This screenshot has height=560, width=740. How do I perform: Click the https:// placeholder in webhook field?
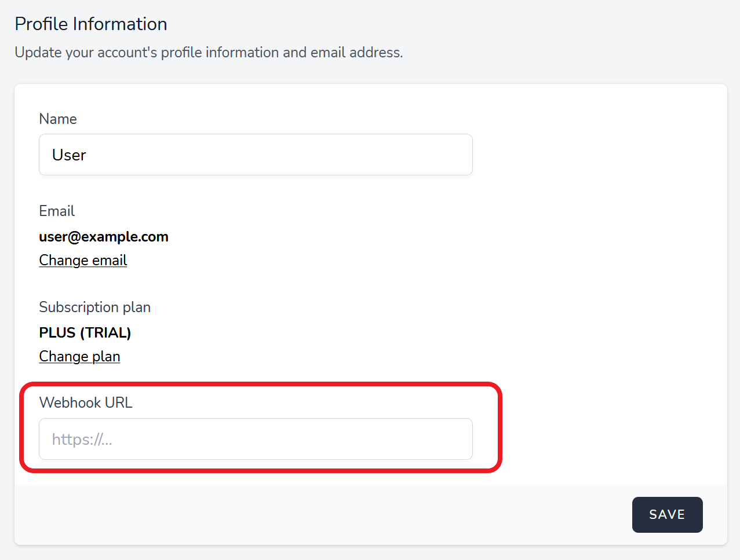point(82,440)
